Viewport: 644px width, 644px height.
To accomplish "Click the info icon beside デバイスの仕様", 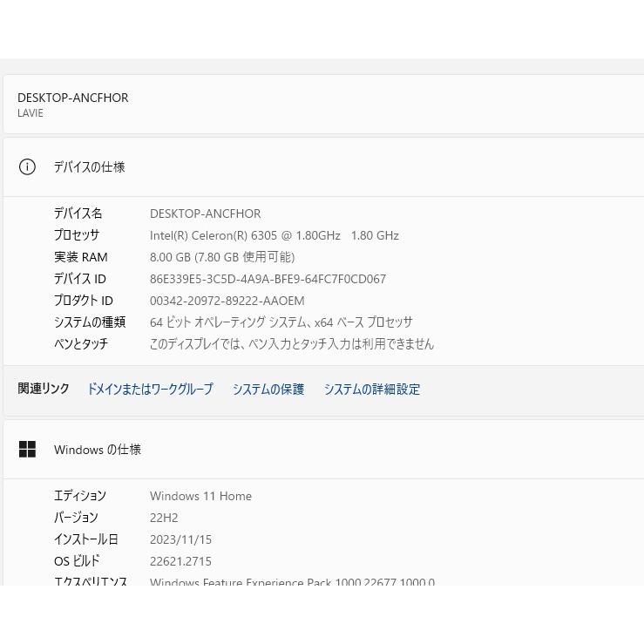I will [x=27, y=166].
